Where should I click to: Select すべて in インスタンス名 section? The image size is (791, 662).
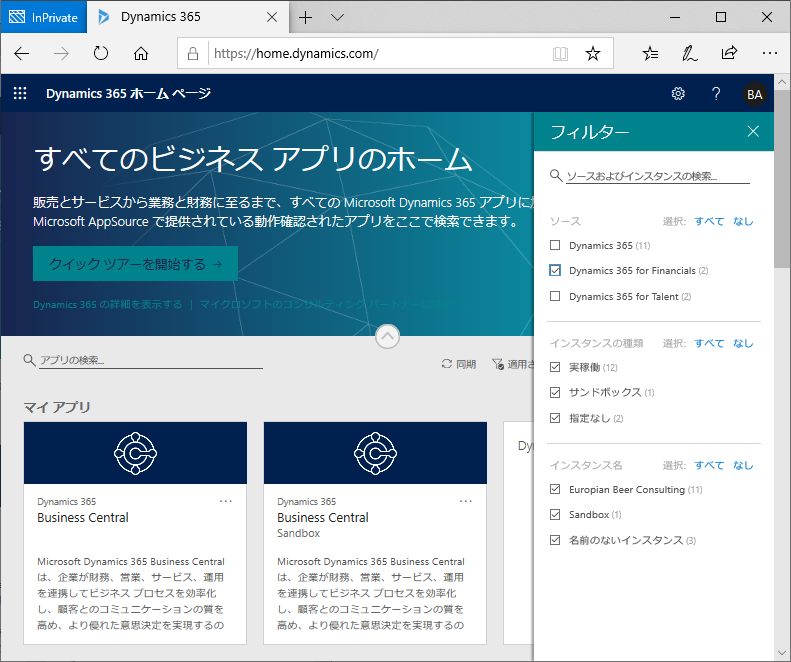709,465
